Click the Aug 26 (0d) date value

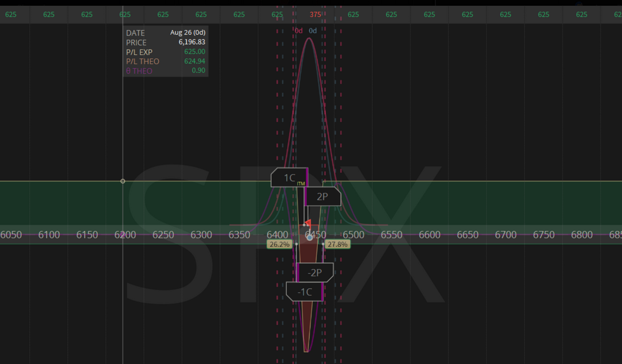coord(188,33)
